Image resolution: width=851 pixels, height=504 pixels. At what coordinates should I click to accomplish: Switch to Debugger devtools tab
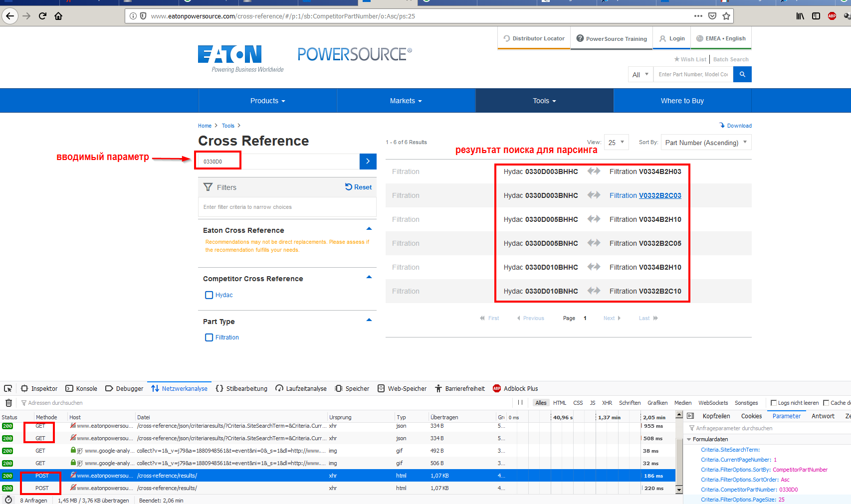click(124, 388)
